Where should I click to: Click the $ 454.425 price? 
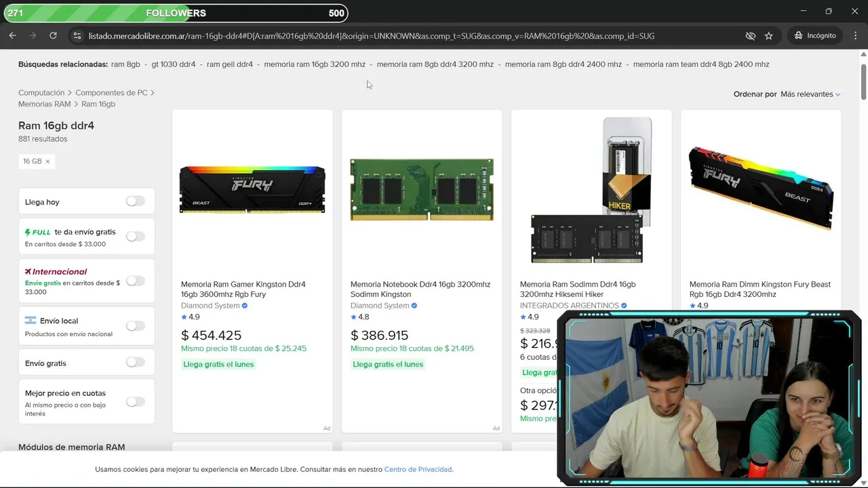[x=211, y=335]
